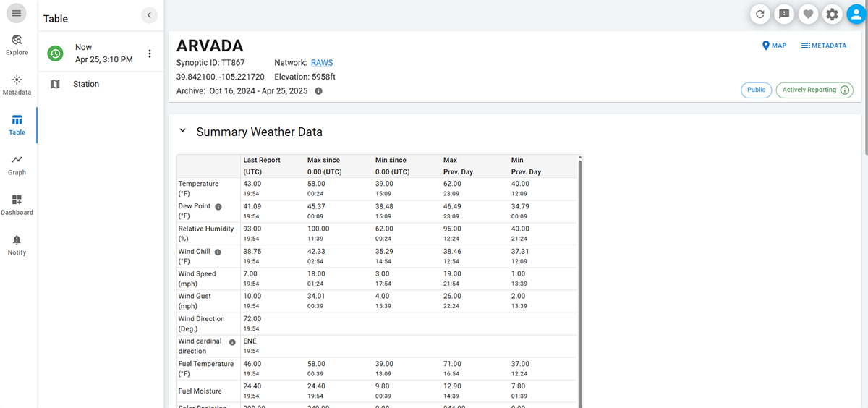Image resolution: width=868 pixels, height=408 pixels.
Task: Open the Graph view in sidebar
Action: [17, 164]
